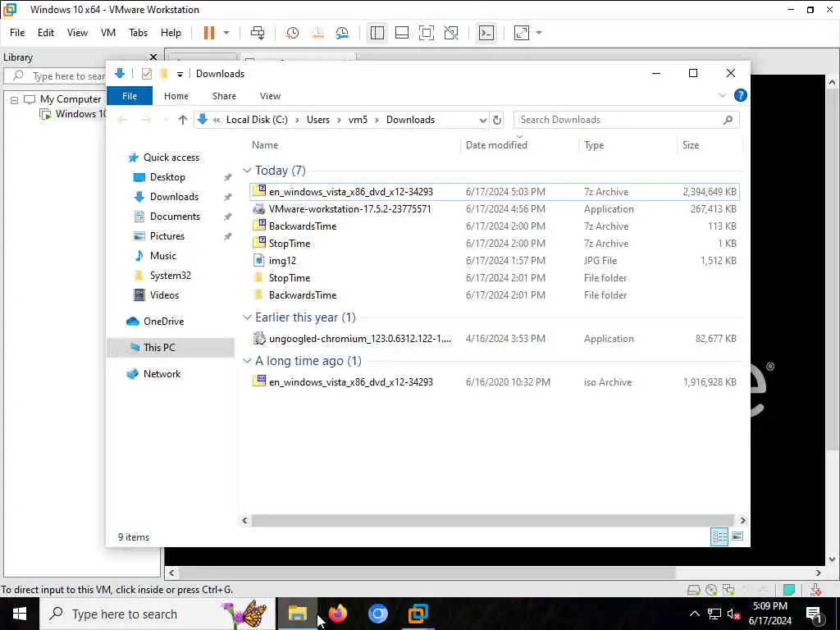Screen dimensions: 840x630
Task: Click the Properties quick access toolbar icon
Action: 146,73
